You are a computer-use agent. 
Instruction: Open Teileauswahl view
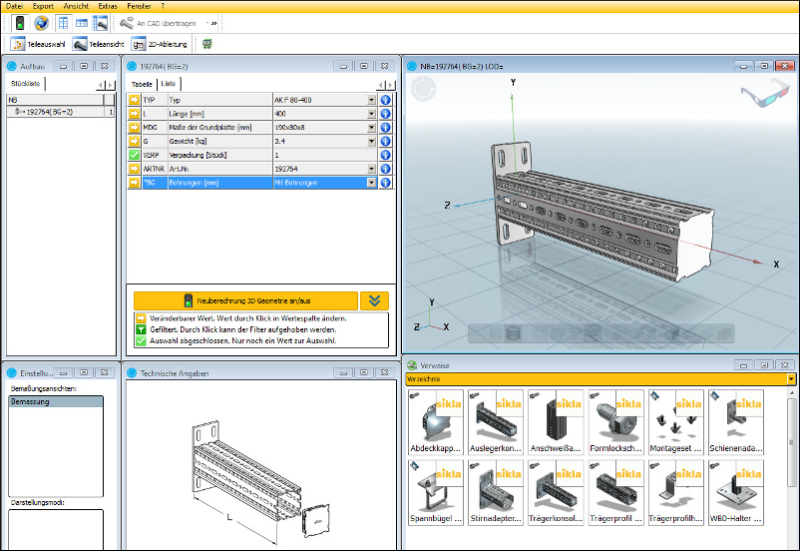(38, 44)
